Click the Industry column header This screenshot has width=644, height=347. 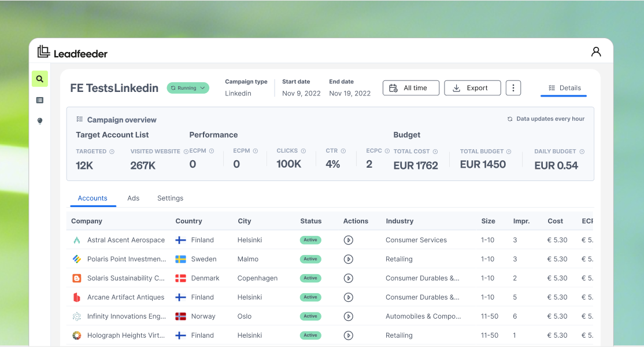(x=399, y=221)
